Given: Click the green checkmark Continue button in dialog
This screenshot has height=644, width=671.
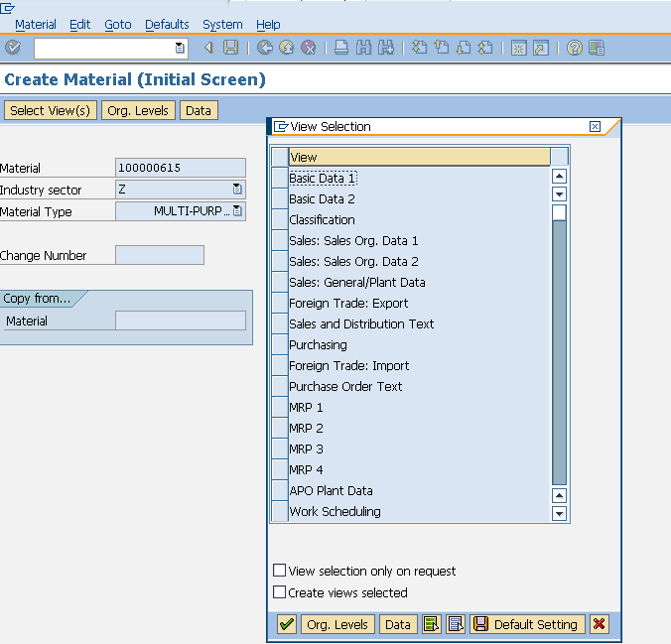Looking at the screenshot, I should coord(287,624).
